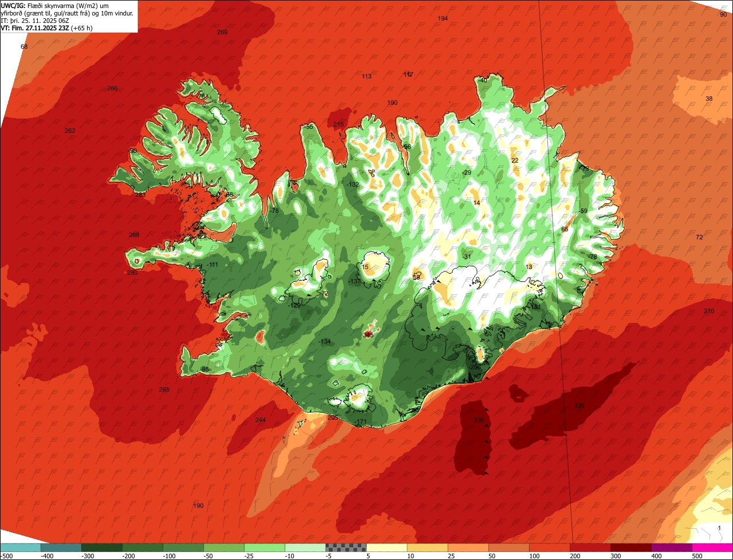
Task: Click the map value 262
Action: click(x=70, y=131)
